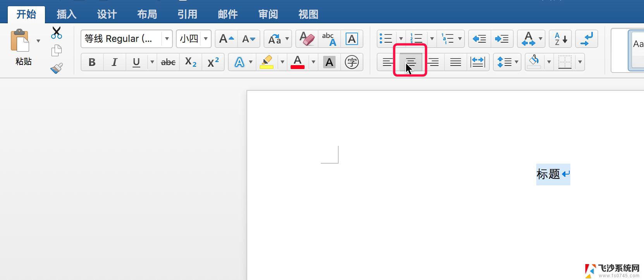Screen dimensions: 644x280
Task: Click the numbered list icon
Action: tap(417, 39)
